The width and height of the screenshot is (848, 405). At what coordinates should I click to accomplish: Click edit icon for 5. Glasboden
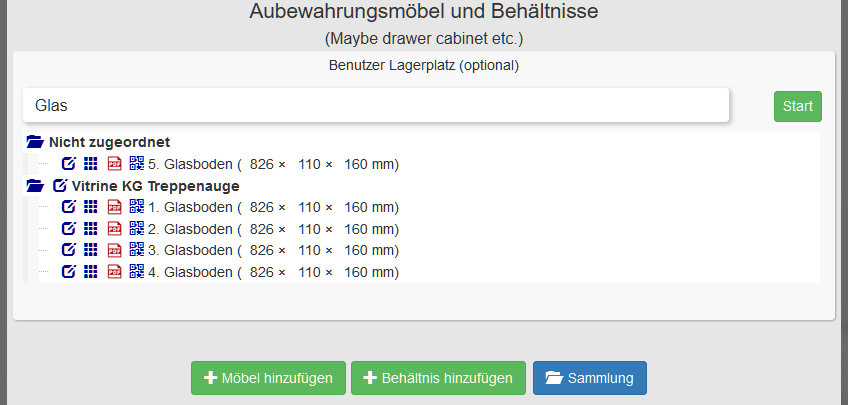pyautogui.click(x=69, y=164)
